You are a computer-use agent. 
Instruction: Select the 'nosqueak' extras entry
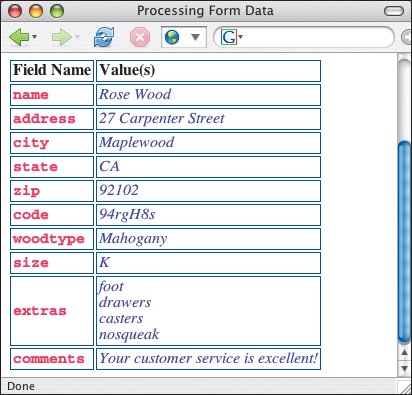pos(129,335)
